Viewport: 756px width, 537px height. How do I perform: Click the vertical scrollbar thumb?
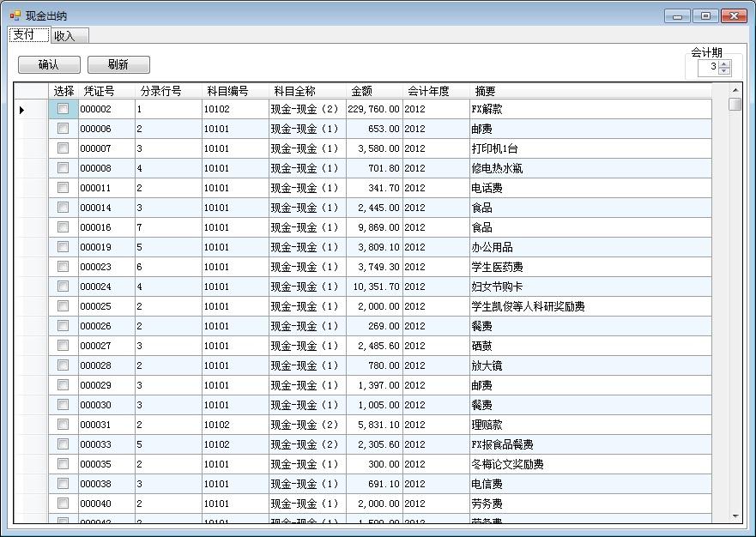point(735,104)
